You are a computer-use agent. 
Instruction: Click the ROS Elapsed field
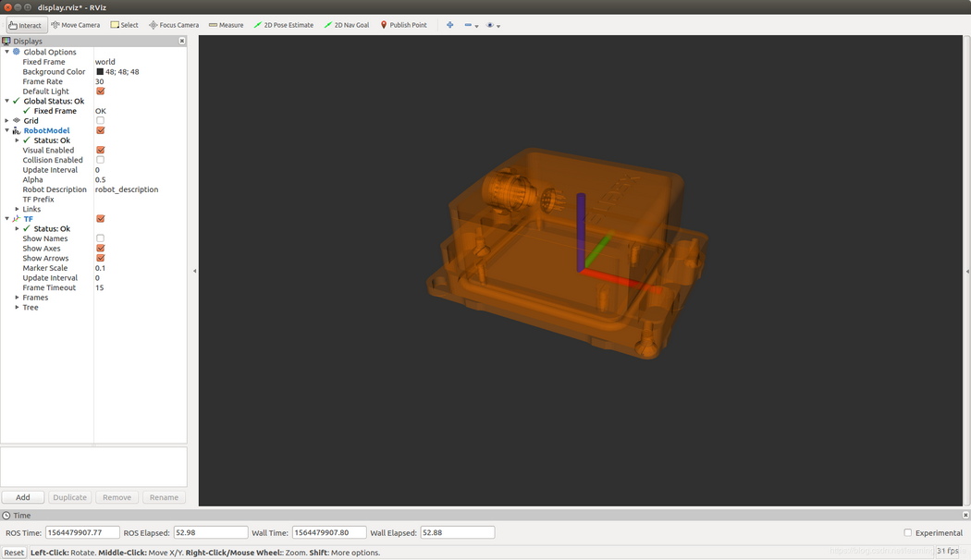(211, 533)
